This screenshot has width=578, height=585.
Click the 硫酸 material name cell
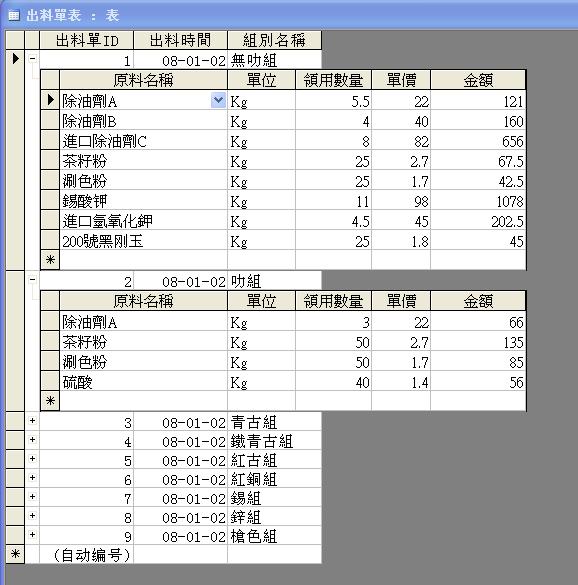pos(144,381)
